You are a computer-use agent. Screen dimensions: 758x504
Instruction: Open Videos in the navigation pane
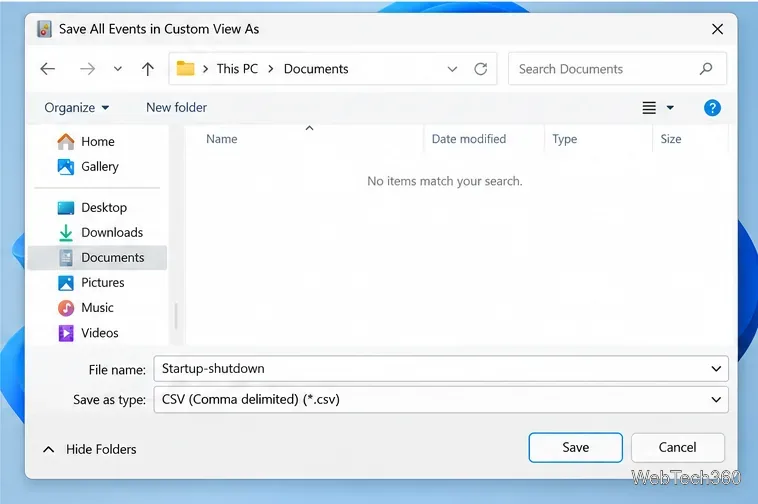click(x=100, y=333)
